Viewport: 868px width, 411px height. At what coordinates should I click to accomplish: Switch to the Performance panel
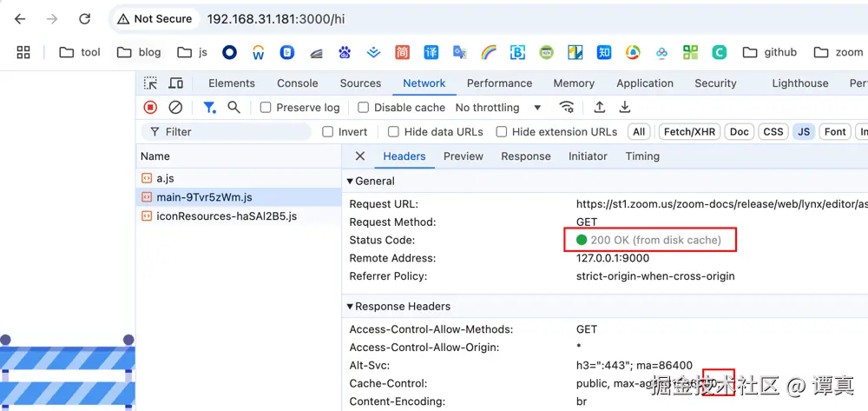pos(499,83)
